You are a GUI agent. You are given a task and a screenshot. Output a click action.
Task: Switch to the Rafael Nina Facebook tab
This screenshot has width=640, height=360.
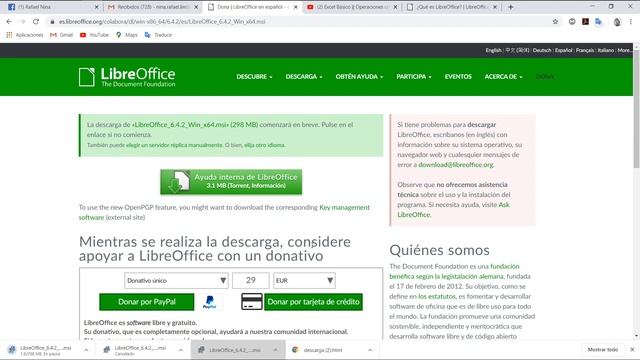click(51, 7)
